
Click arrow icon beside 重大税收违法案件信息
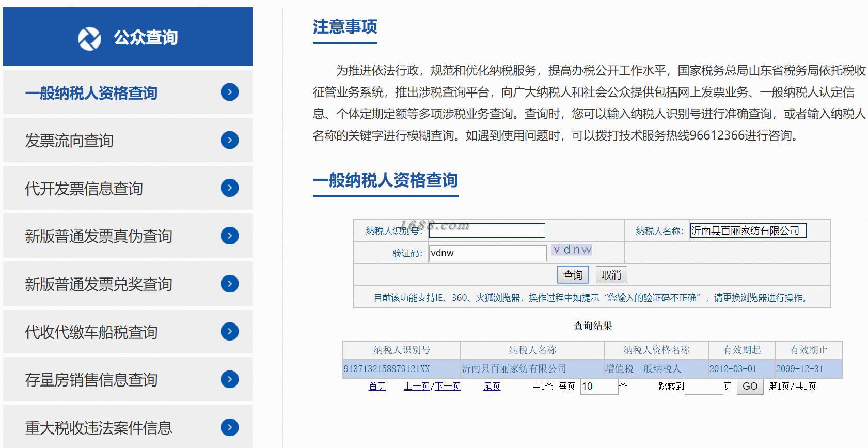(x=230, y=427)
